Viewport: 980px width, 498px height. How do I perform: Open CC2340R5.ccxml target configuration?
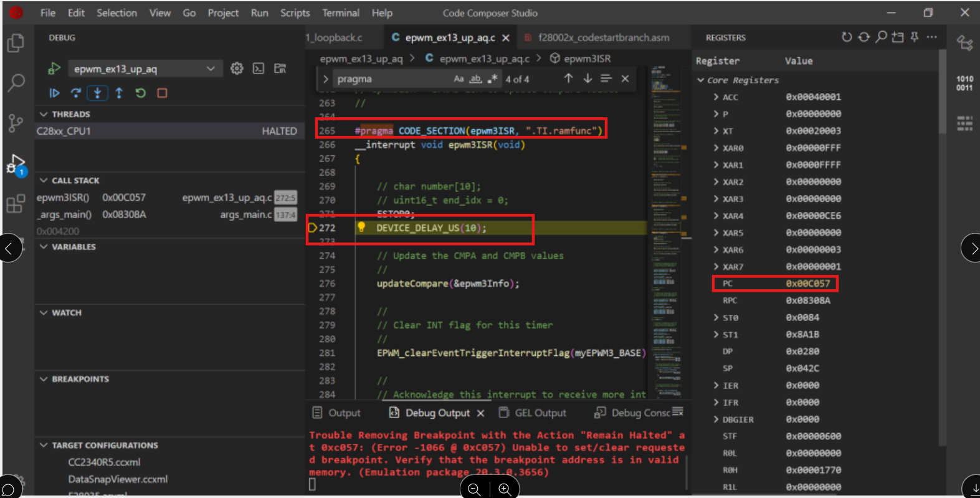point(104,462)
